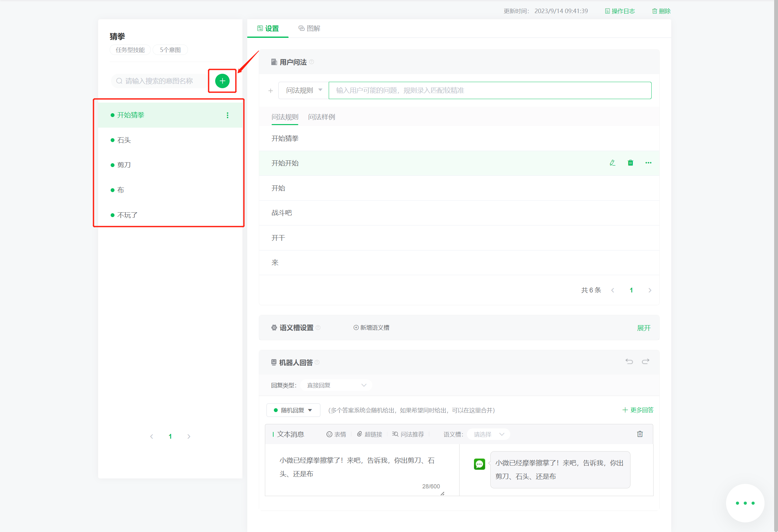Viewport: 778px width, 532px height.
Task: Open the floating chat bubble with three dots
Action: coord(745,503)
